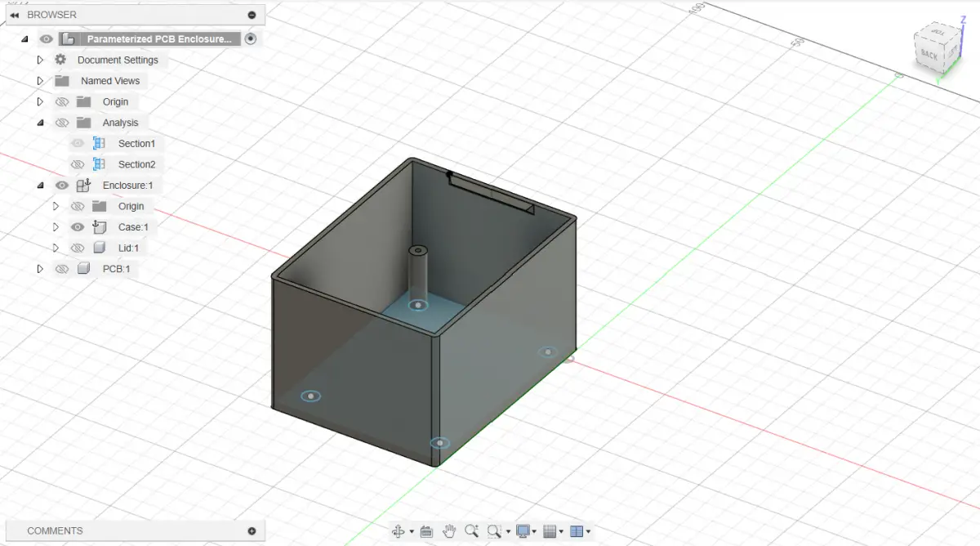
Task: Click the Display Settings monitor icon
Action: (x=523, y=531)
